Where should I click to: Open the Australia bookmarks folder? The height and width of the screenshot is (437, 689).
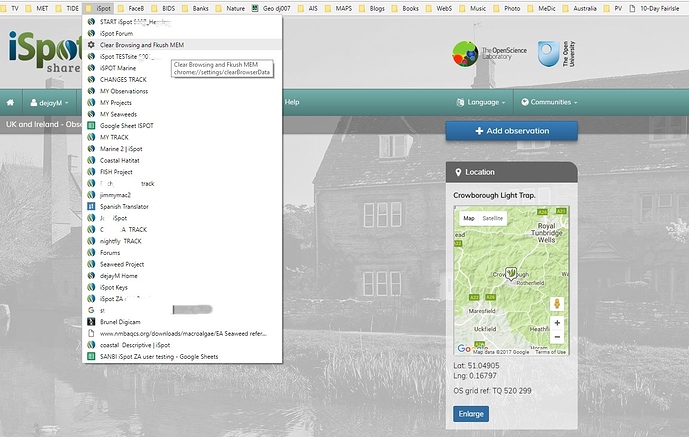(580, 8)
